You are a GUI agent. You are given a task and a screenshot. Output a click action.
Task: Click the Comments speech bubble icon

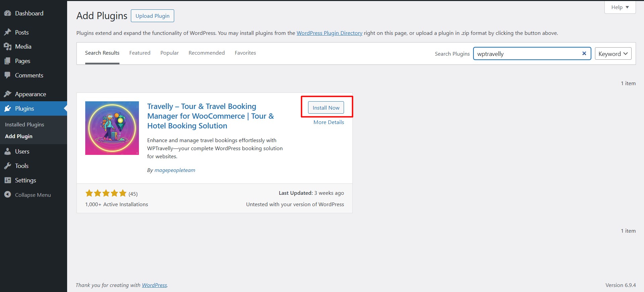coord(7,75)
